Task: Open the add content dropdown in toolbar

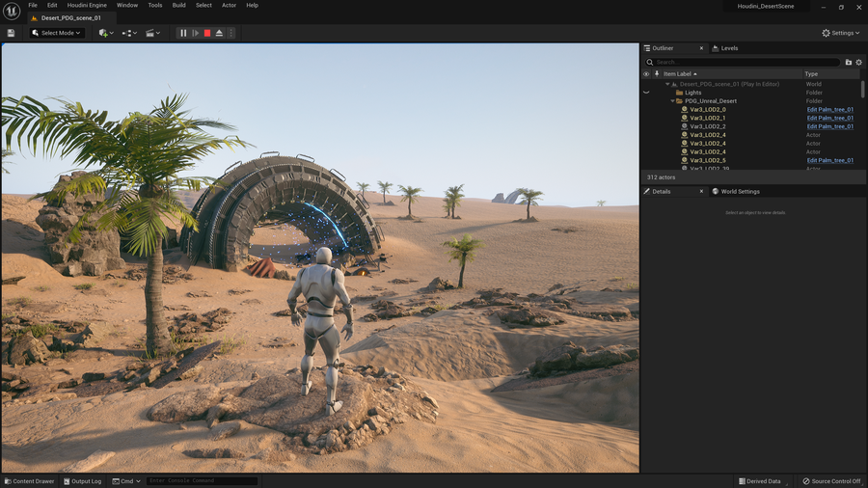Action: pos(106,33)
